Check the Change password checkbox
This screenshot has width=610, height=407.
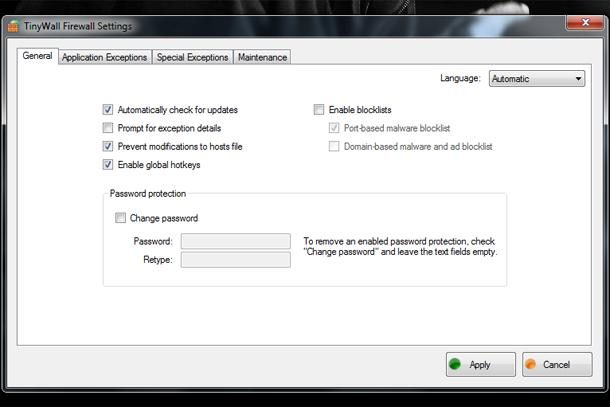120,218
